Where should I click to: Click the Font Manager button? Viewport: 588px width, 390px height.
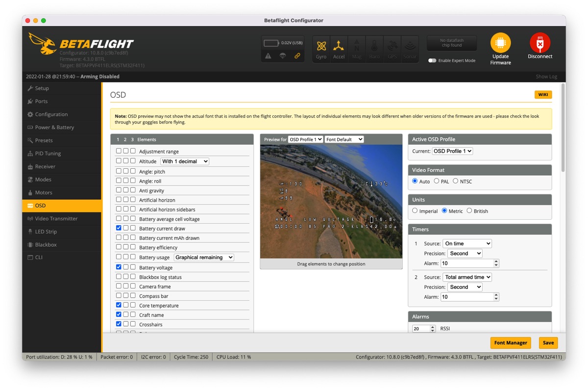[x=511, y=343]
